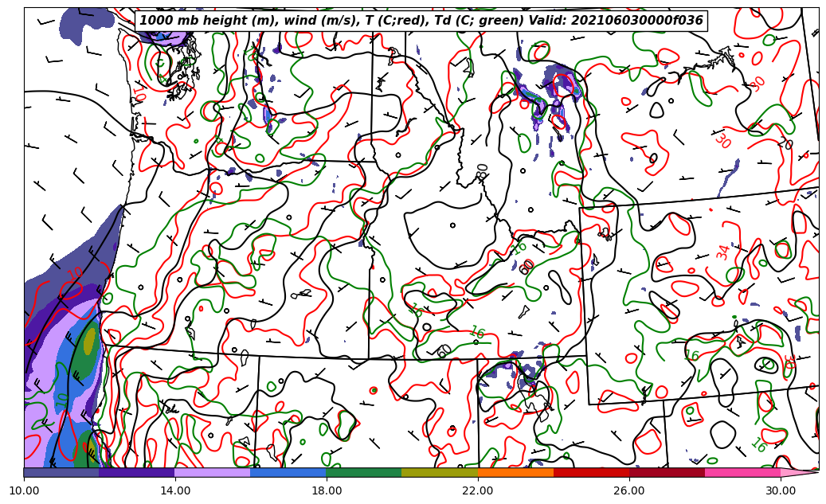
Task: Click the 14.00 colorbar tick label
Action: (x=175, y=490)
